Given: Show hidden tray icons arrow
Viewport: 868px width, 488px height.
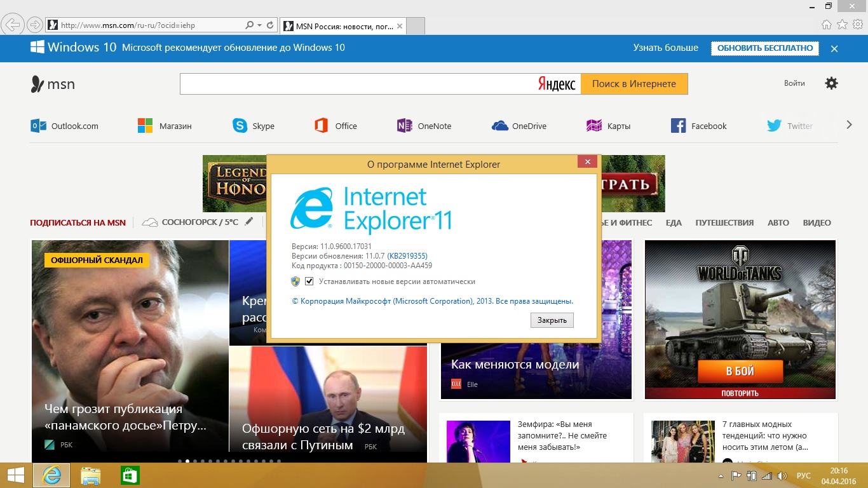Looking at the screenshot, I should pyautogui.click(x=721, y=476).
